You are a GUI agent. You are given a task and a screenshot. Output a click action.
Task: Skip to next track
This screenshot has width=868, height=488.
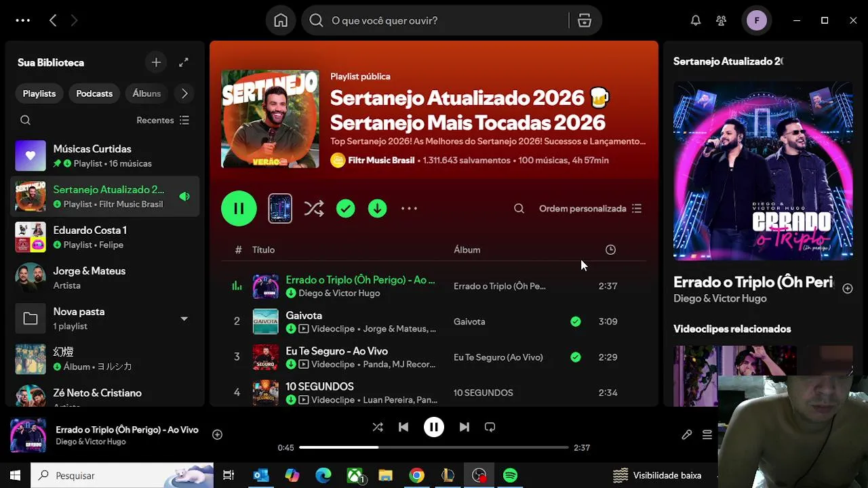(465, 427)
